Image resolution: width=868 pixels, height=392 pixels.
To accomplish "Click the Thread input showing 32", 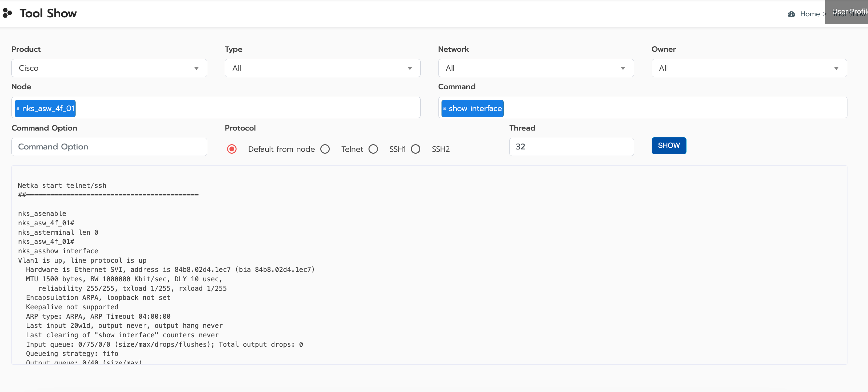I will click(571, 147).
